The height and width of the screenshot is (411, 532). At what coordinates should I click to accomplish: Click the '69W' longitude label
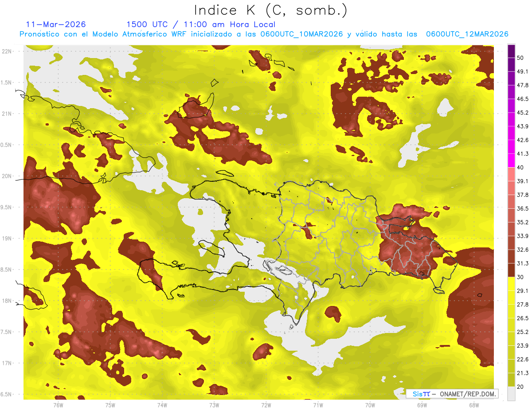(x=422, y=405)
